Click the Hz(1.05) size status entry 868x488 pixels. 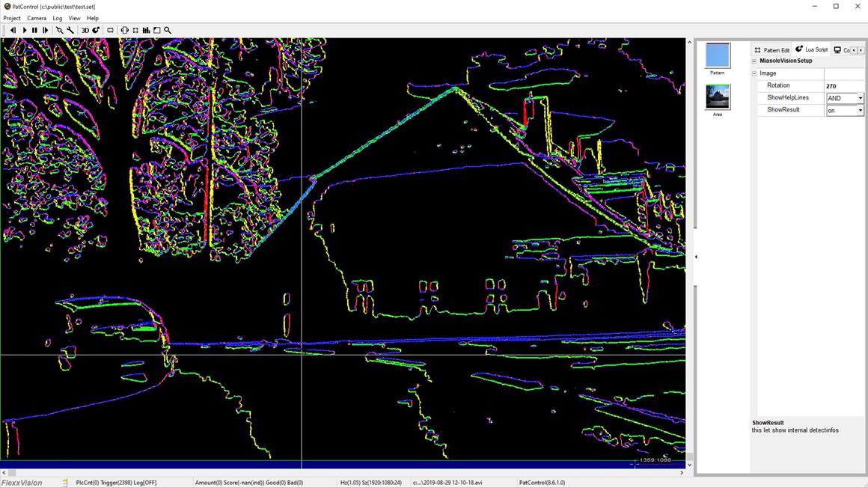[371, 483]
